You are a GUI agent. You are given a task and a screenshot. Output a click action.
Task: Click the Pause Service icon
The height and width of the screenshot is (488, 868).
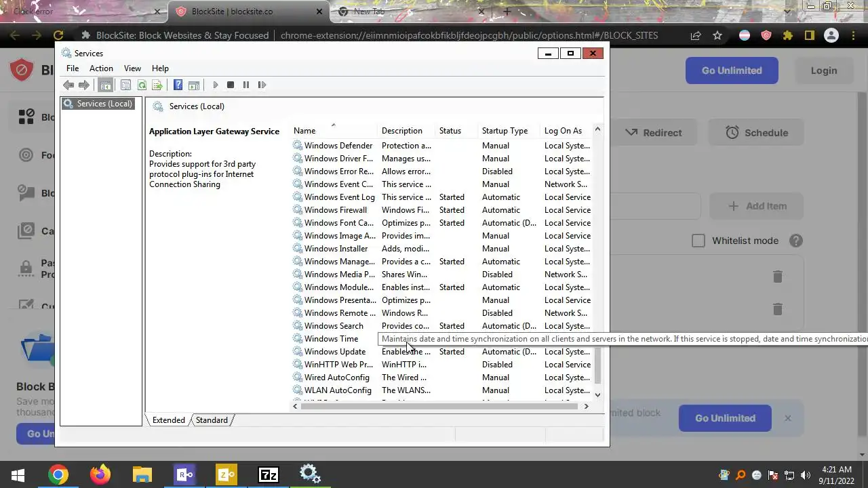click(x=246, y=85)
